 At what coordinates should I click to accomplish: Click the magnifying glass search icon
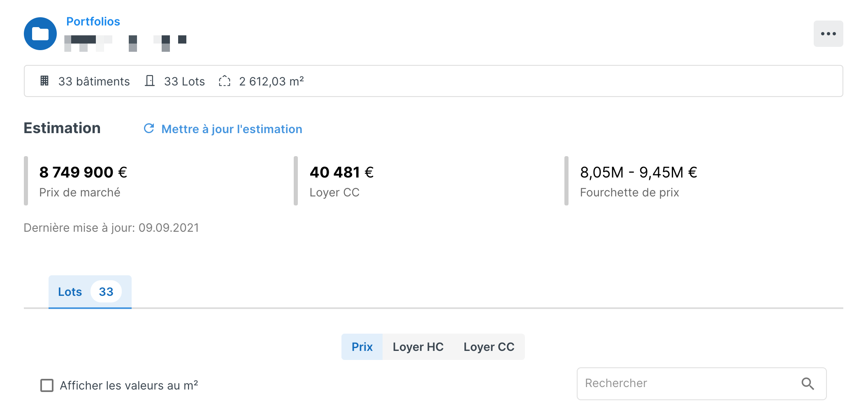(808, 383)
